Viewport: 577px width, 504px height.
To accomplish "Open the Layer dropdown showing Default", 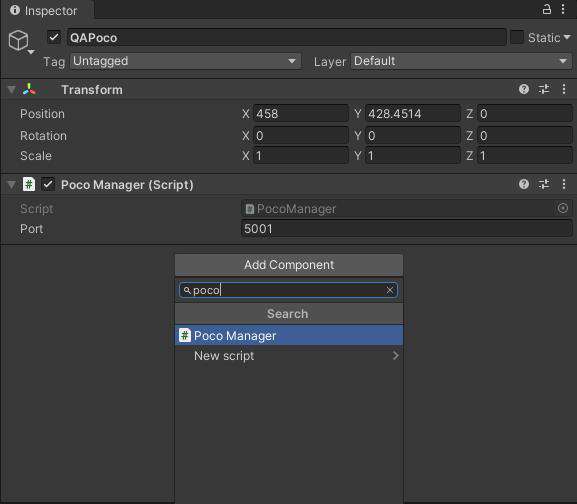I will [x=461, y=61].
